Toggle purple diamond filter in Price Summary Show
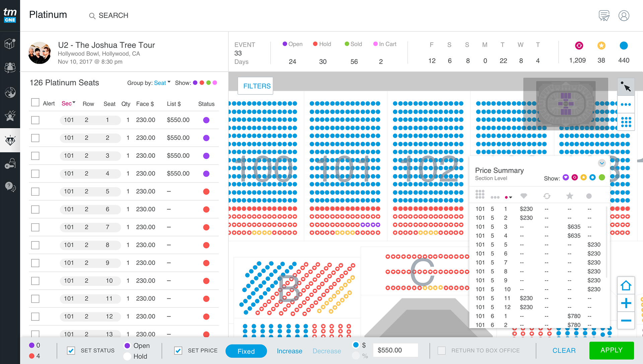643x364 pixels. point(566,177)
